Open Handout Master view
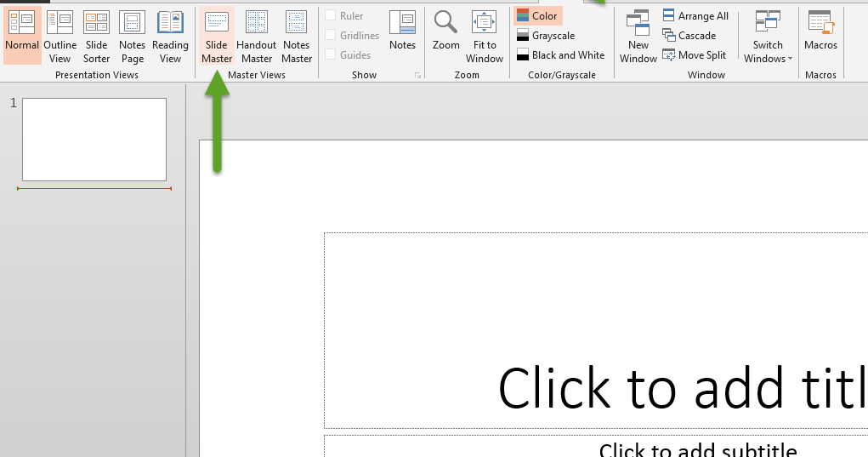 (x=256, y=36)
